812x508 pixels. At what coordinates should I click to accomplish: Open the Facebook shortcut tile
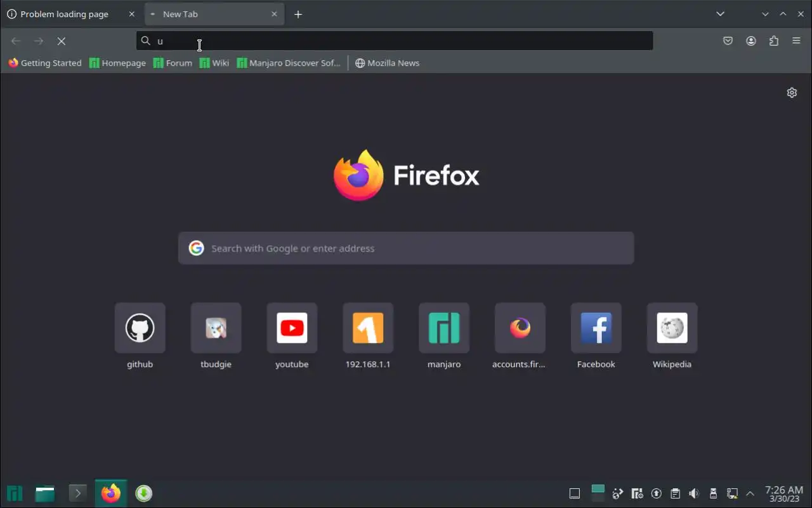(596, 337)
